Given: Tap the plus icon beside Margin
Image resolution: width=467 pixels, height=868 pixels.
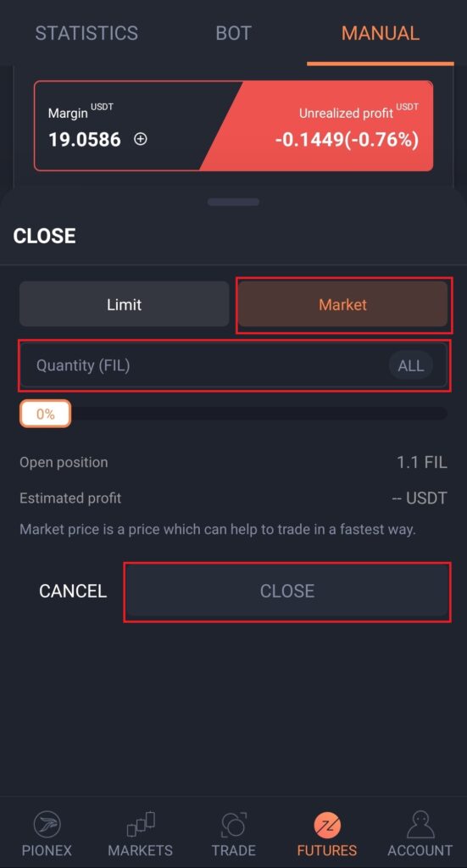Looking at the screenshot, I should coord(141,140).
